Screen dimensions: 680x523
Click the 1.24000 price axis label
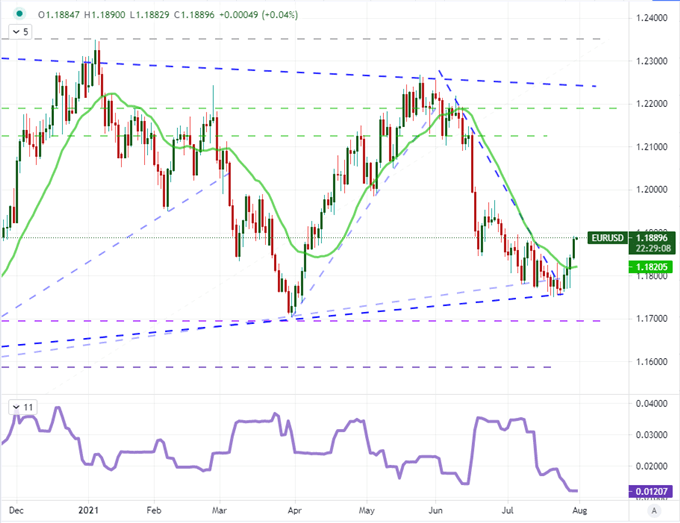coord(651,18)
